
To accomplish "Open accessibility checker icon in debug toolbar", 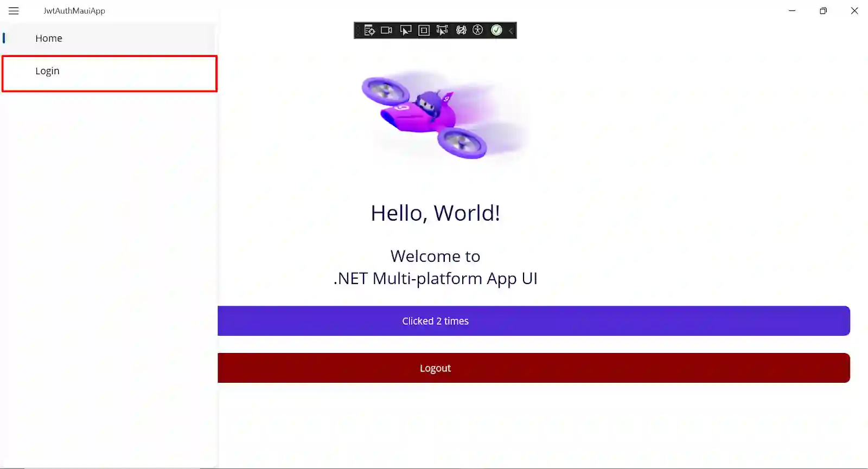I will pos(478,30).
